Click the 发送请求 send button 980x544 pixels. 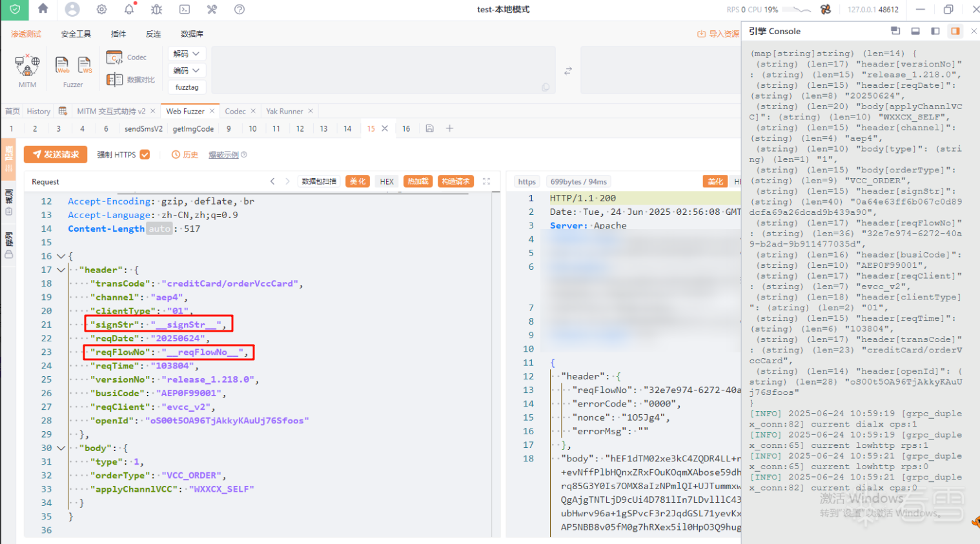[56, 154]
